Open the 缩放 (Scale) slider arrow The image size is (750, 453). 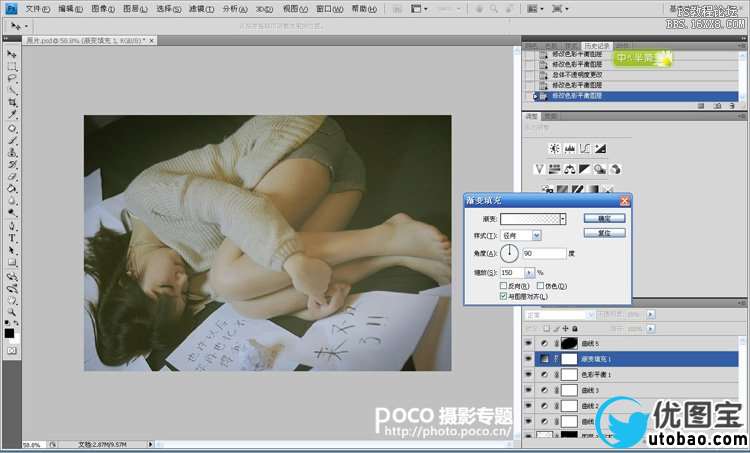pyautogui.click(x=529, y=273)
